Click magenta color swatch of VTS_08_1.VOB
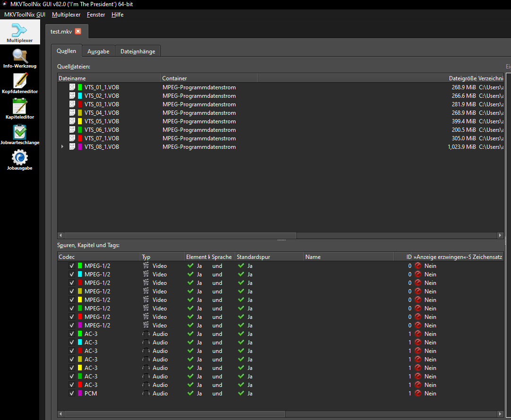 (80, 146)
